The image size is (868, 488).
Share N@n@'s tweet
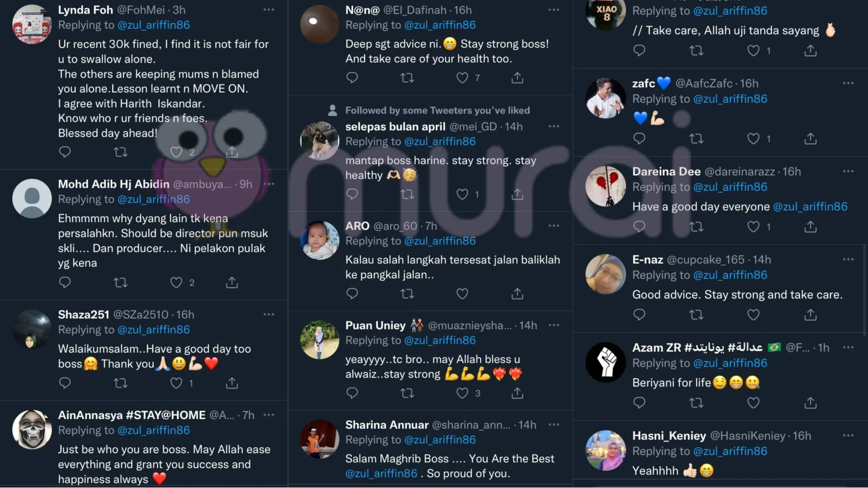[517, 78]
